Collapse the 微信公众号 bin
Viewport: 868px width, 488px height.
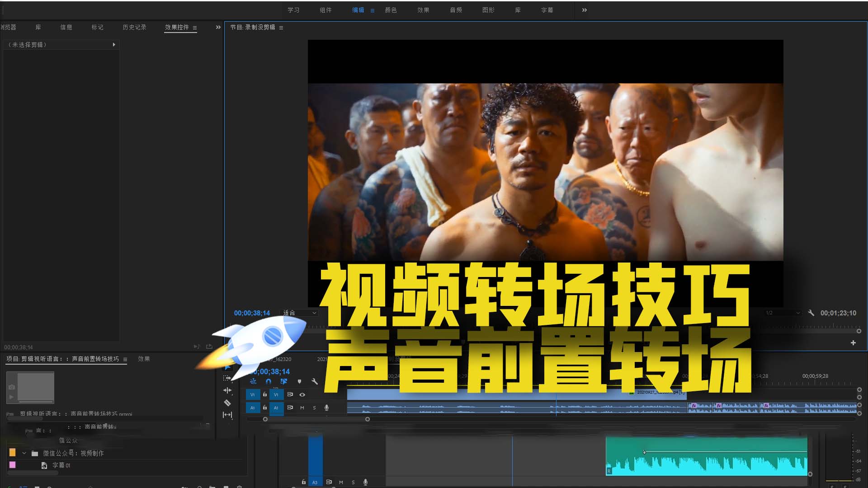pos(24,453)
